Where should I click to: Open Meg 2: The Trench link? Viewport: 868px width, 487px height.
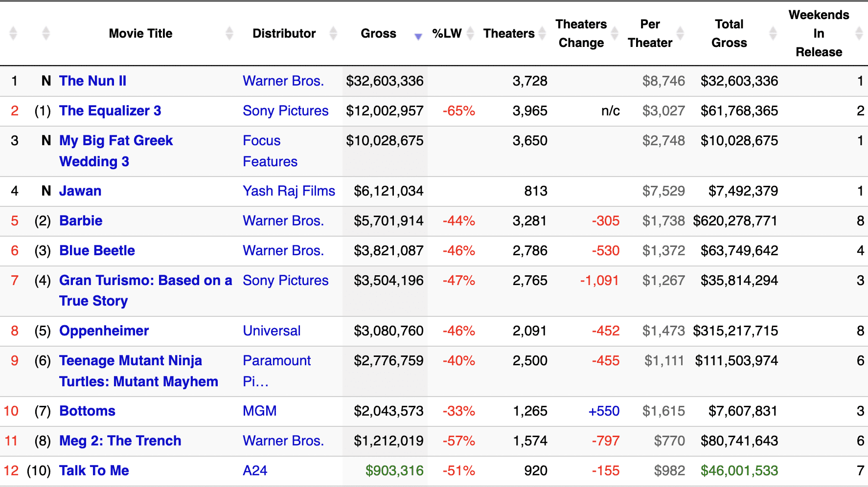120,441
